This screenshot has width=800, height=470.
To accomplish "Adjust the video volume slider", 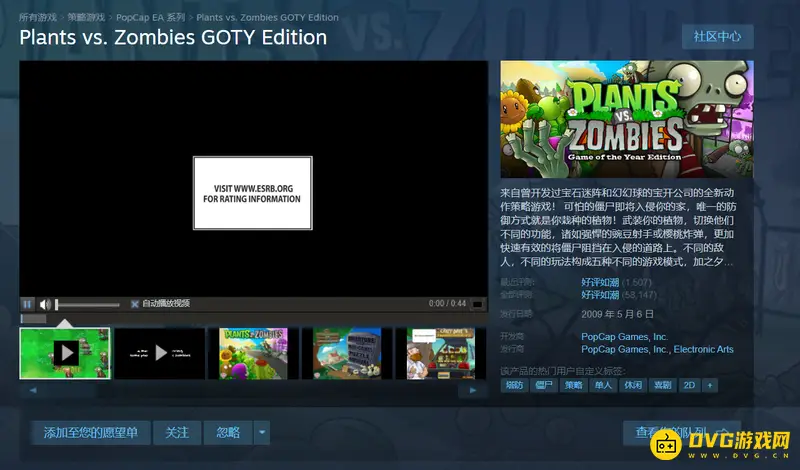I will click(x=87, y=304).
